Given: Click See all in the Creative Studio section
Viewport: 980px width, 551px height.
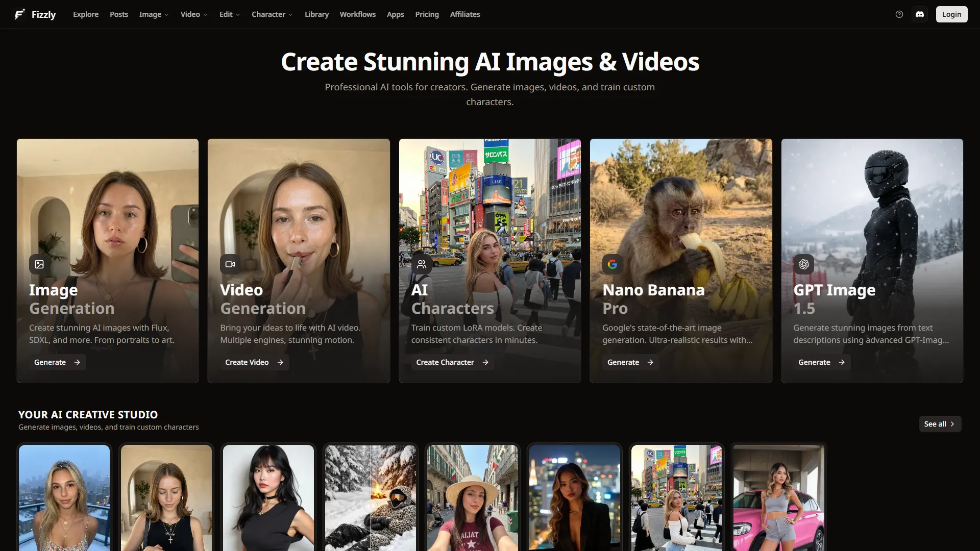Looking at the screenshot, I should click(x=940, y=424).
